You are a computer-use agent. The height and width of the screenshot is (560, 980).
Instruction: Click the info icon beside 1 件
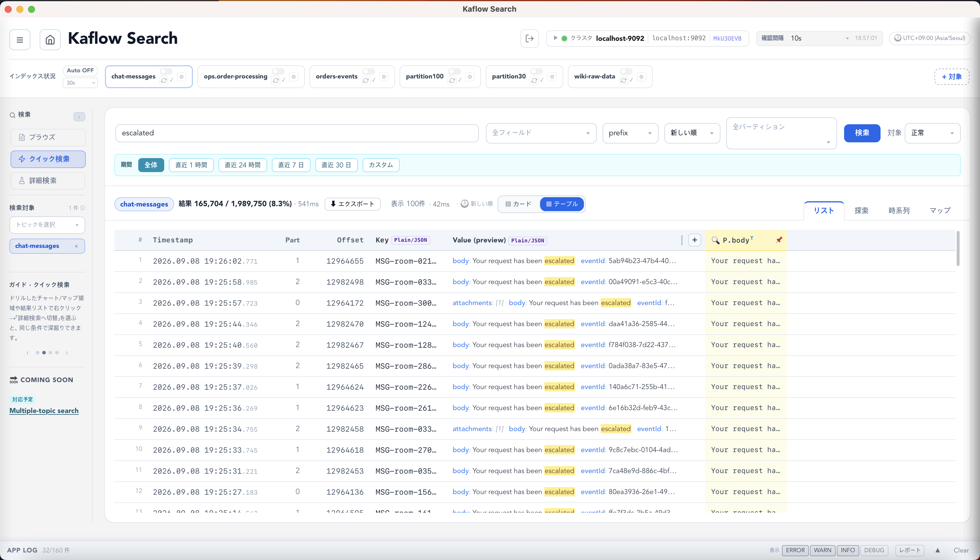[83, 208]
